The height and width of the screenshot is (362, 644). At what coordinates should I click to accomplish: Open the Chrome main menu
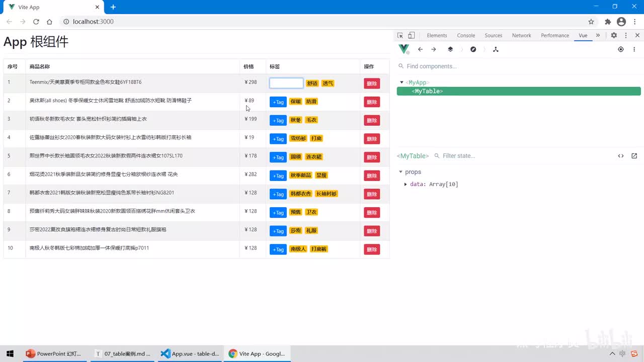point(634,22)
